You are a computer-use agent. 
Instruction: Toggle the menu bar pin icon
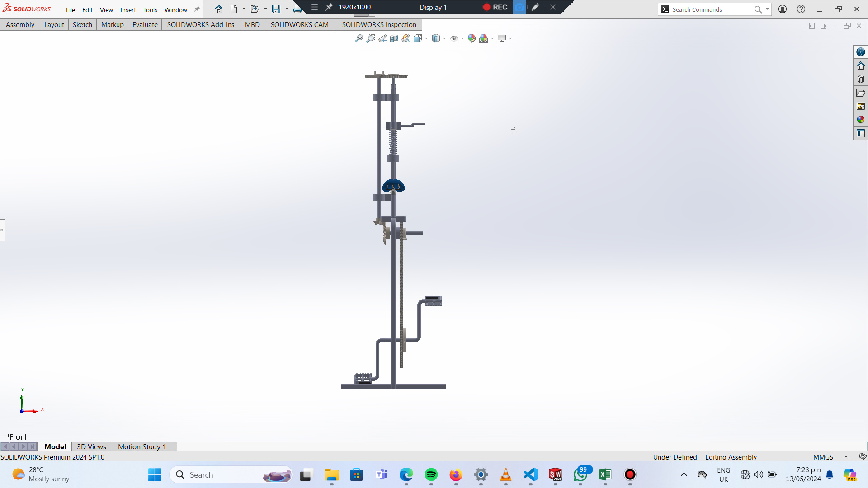(197, 9)
